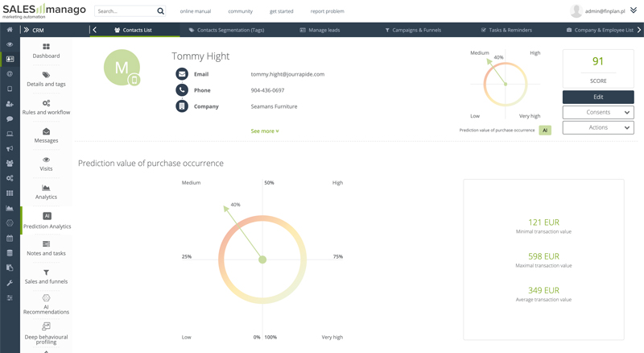Switch to Contacts Segmentation (Tags) tab

pos(226,30)
